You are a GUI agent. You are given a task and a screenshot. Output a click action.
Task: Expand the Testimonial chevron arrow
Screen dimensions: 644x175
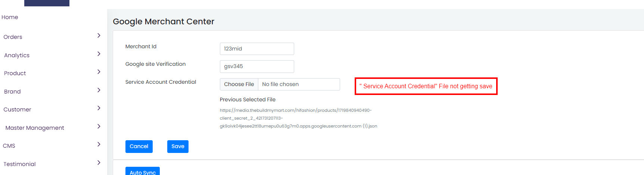coord(99,163)
